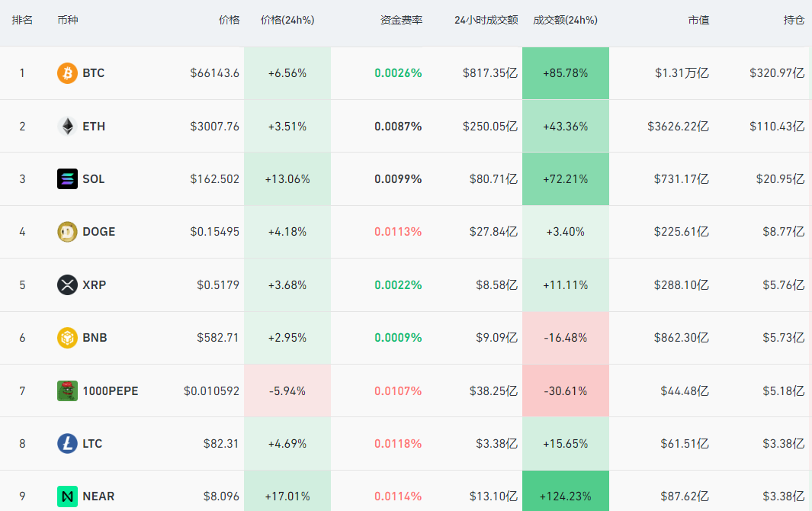Click LTC market cap $61.51亿

[685, 444]
